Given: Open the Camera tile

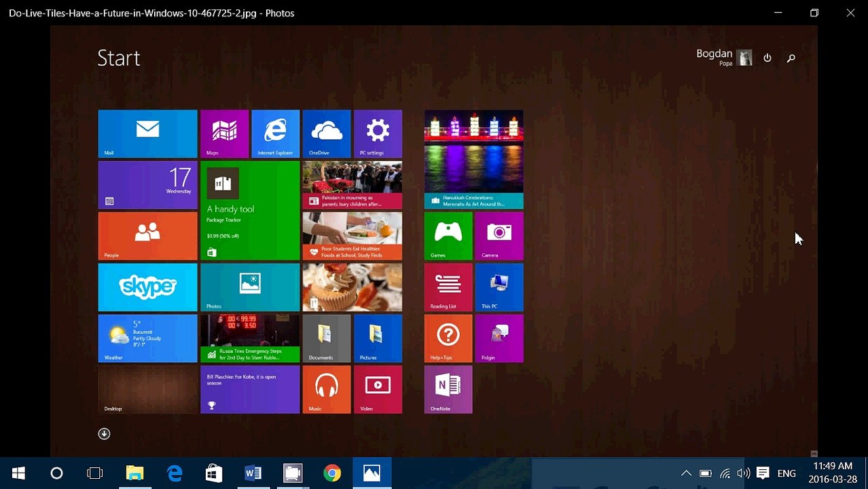Looking at the screenshot, I should click(x=499, y=236).
